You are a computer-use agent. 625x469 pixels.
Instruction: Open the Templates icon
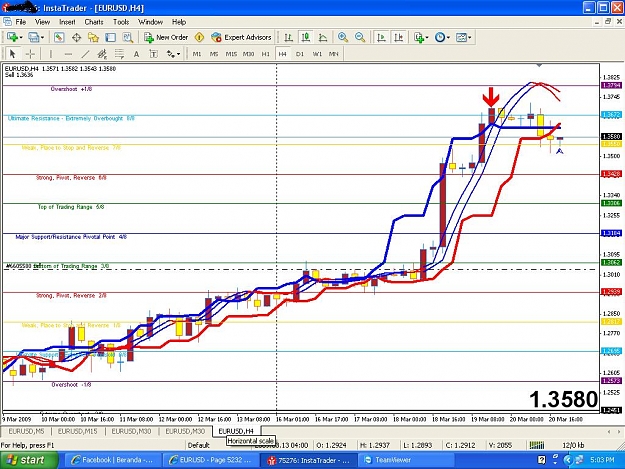pos(461,37)
